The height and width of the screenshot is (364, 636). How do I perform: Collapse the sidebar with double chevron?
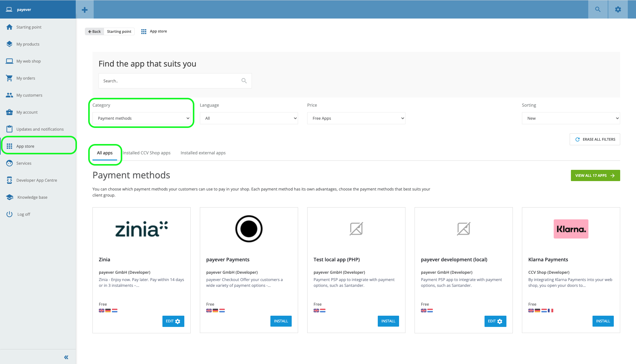[x=66, y=357]
